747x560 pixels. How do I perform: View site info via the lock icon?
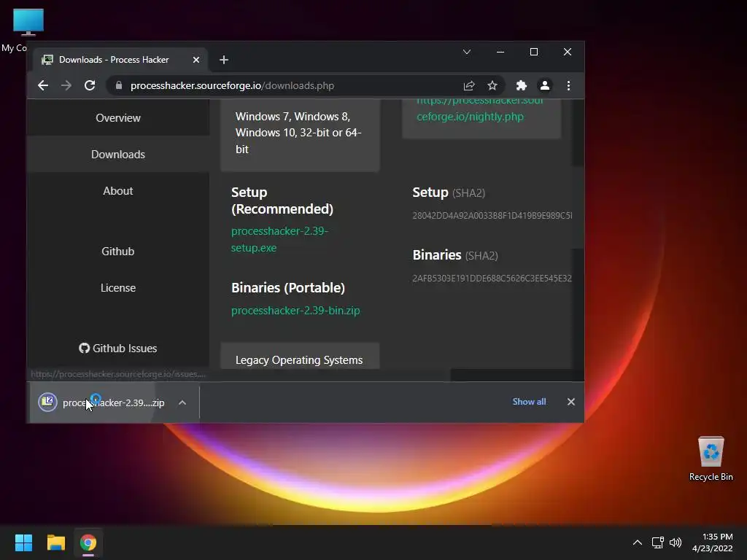point(119,86)
